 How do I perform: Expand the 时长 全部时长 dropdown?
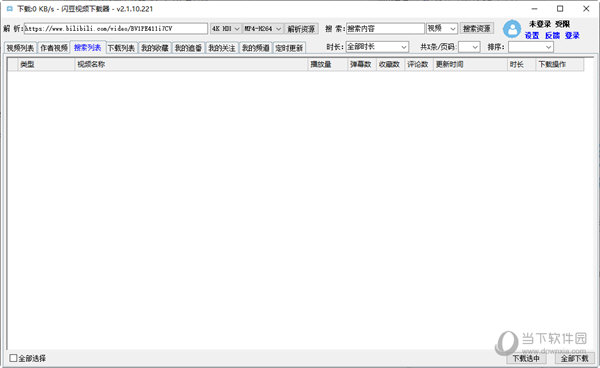point(377,47)
